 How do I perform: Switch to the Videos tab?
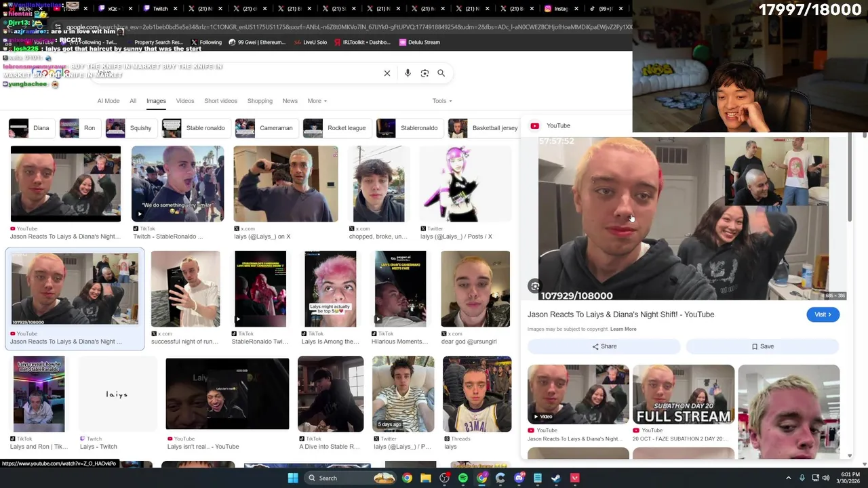[185, 101]
